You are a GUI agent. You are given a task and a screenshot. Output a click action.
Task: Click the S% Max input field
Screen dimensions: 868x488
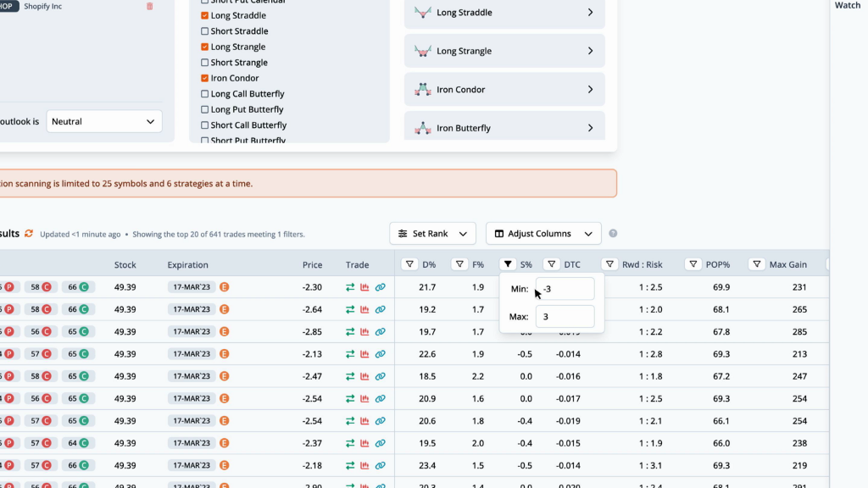tap(565, 317)
